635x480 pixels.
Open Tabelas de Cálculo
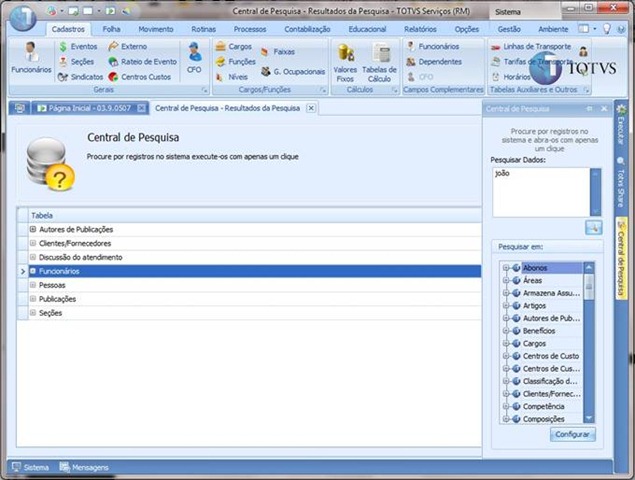pos(379,62)
